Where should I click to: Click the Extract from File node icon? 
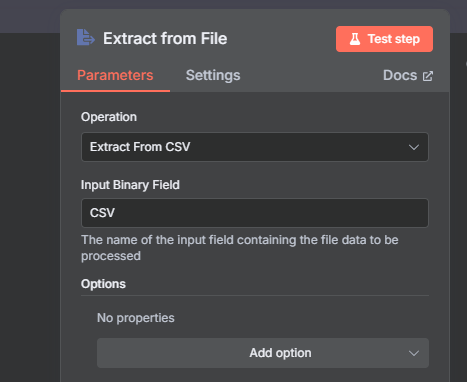[x=86, y=37]
